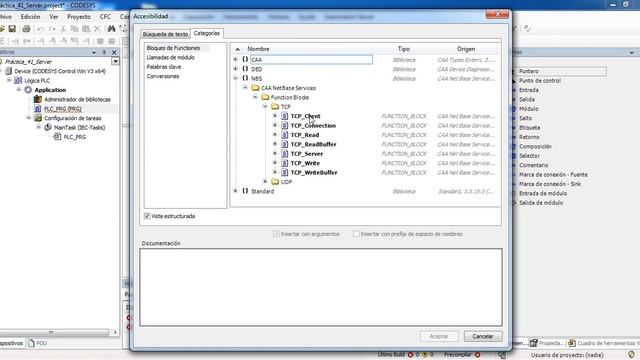Choose Comentario in the toolbox panel

click(533, 165)
